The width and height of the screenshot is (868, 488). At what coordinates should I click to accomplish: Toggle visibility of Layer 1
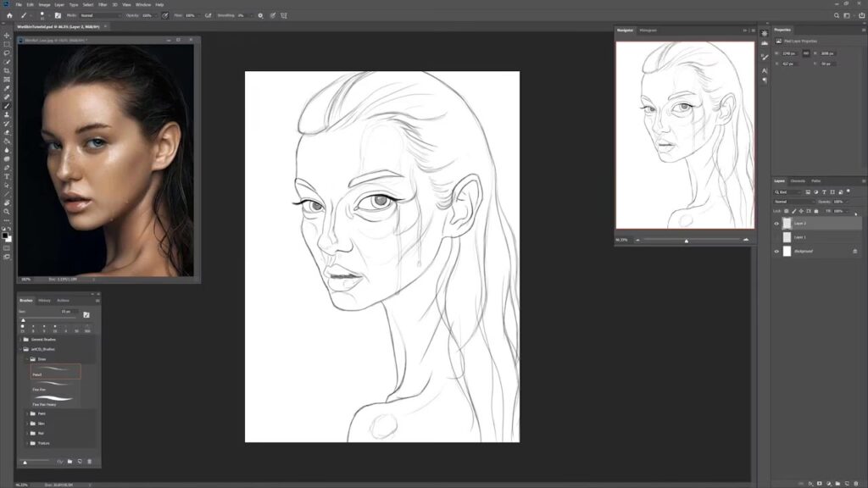point(776,237)
